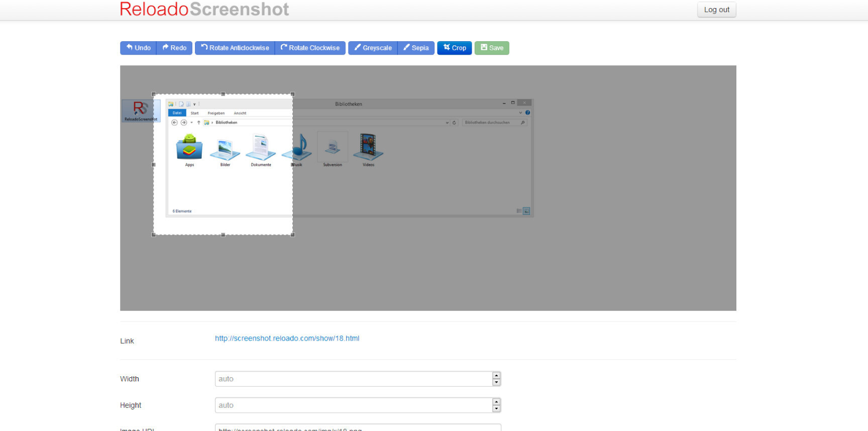Image resolution: width=868 pixels, height=431 pixels.
Task: Grab the bottom-middle crop handle
Action: point(223,235)
